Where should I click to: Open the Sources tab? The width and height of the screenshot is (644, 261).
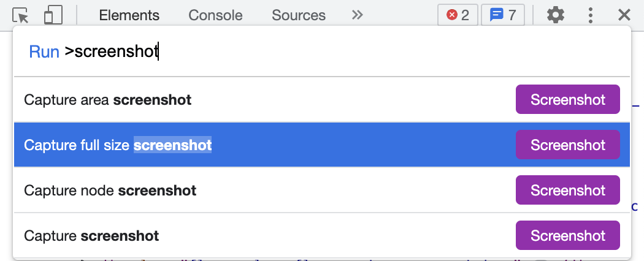click(299, 15)
